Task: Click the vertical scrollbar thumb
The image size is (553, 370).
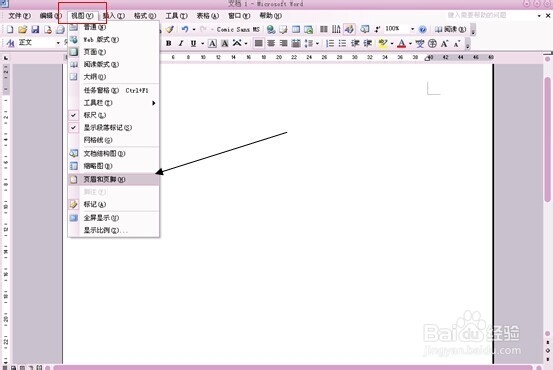Action: click(547, 139)
